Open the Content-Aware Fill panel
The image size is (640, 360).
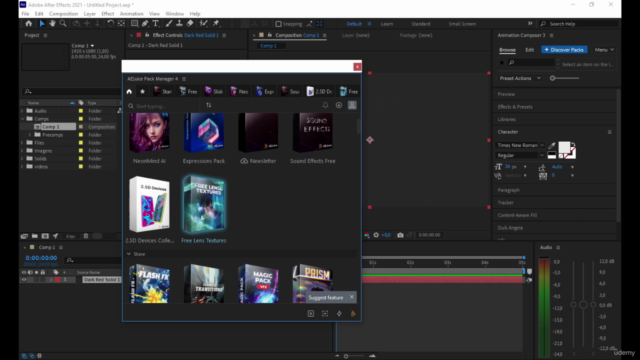(x=517, y=215)
